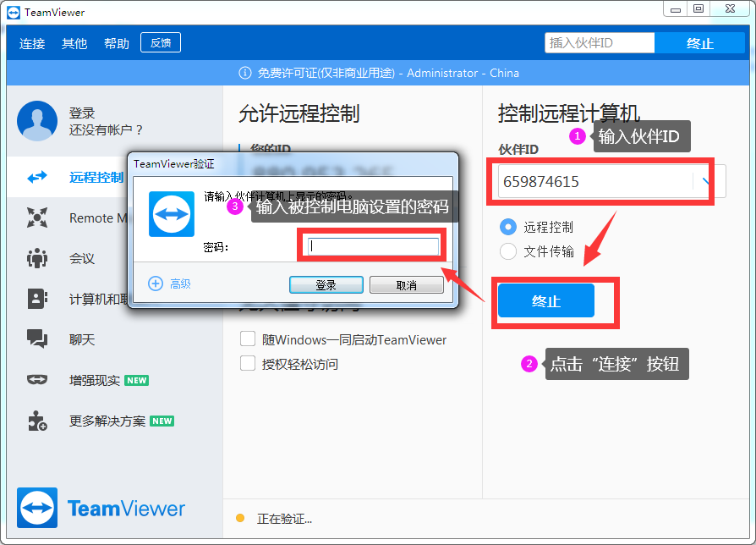
Task: Click the 控制远程计算机 heading
Action: click(x=569, y=113)
